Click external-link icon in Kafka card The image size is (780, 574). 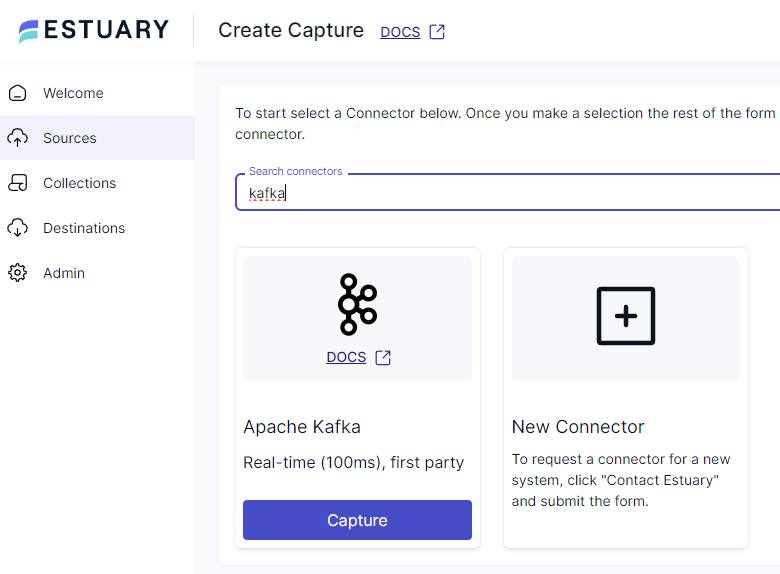[x=383, y=358]
